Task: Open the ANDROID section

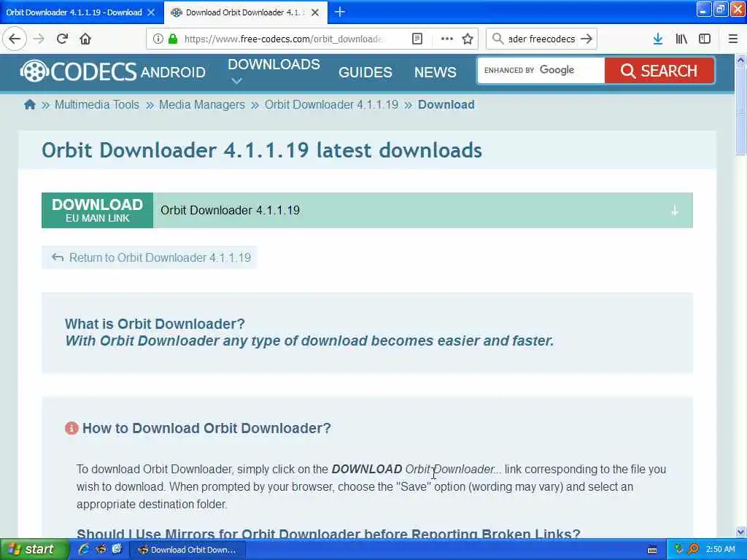Action: coord(173,72)
